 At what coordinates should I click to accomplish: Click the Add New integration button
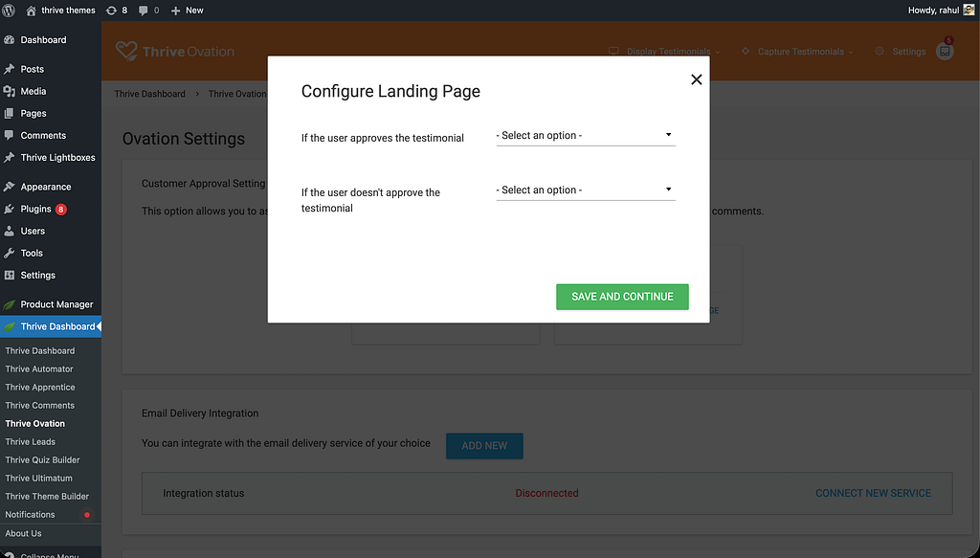point(484,446)
